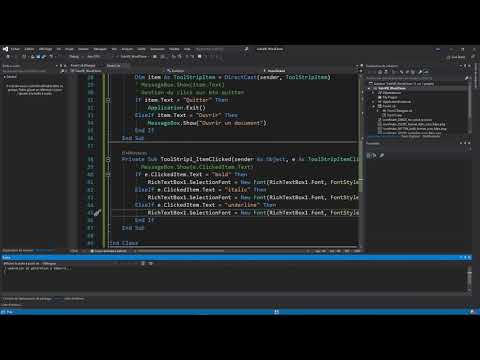The height and width of the screenshot is (360, 480).
Task: Select ApplicationEvents.vb in Solution Explorer
Action: coord(394,102)
